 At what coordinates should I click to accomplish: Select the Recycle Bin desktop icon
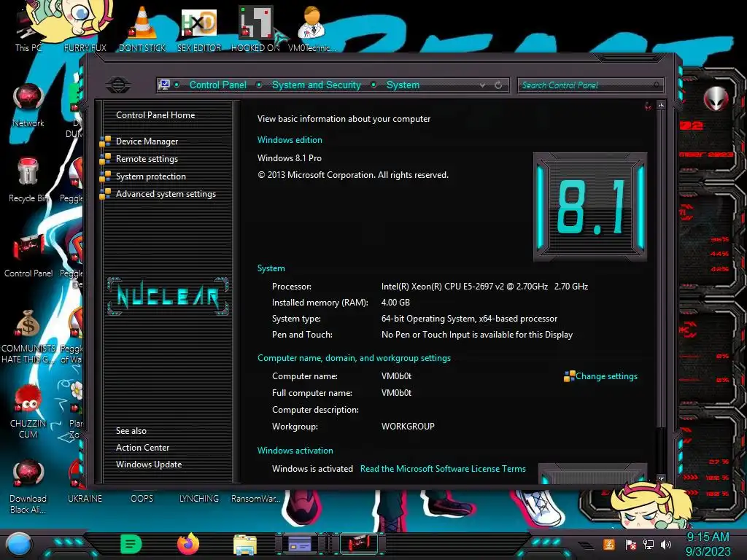pyautogui.click(x=28, y=180)
